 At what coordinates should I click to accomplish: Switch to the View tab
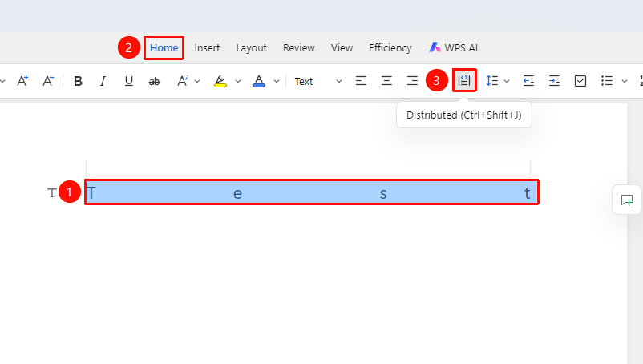point(342,48)
